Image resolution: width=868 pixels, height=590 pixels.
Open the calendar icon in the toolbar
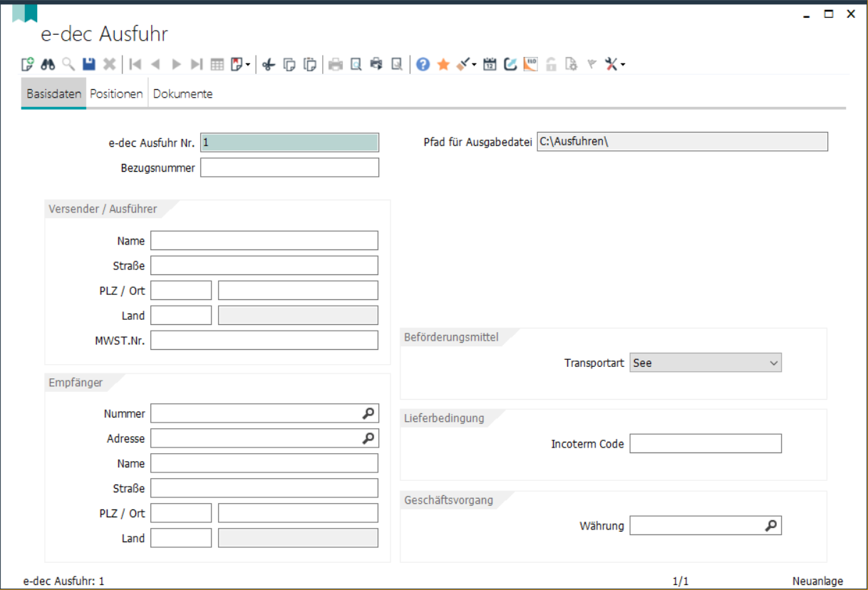click(x=490, y=65)
